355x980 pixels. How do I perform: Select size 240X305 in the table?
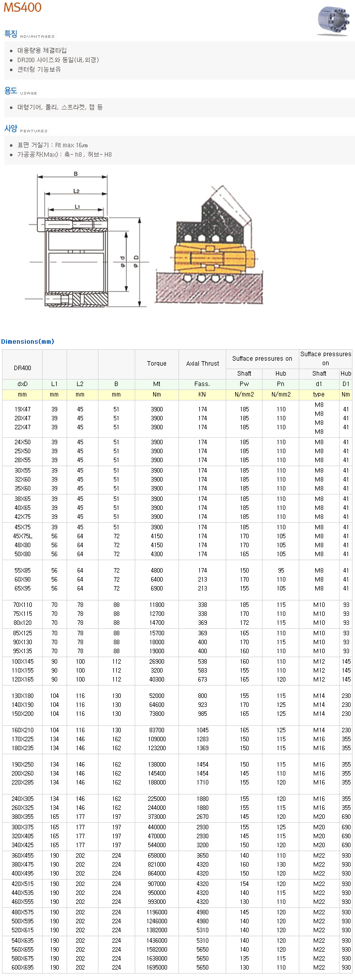click(22, 799)
